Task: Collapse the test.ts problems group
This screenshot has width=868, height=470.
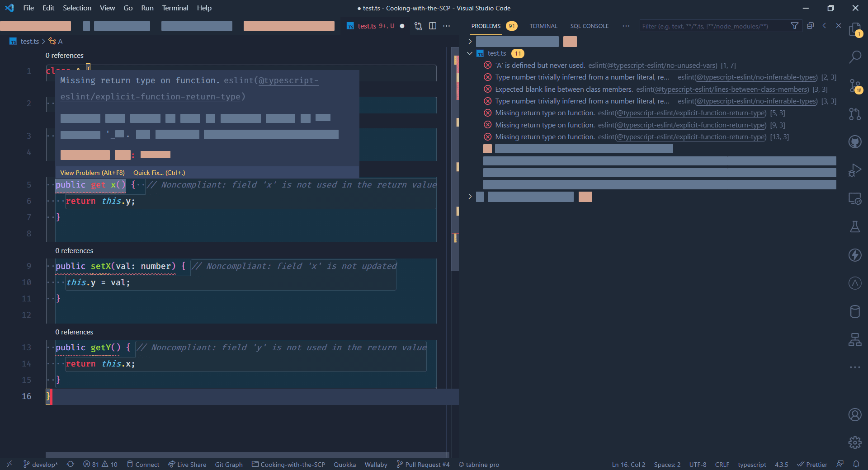Action: click(x=470, y=53)
